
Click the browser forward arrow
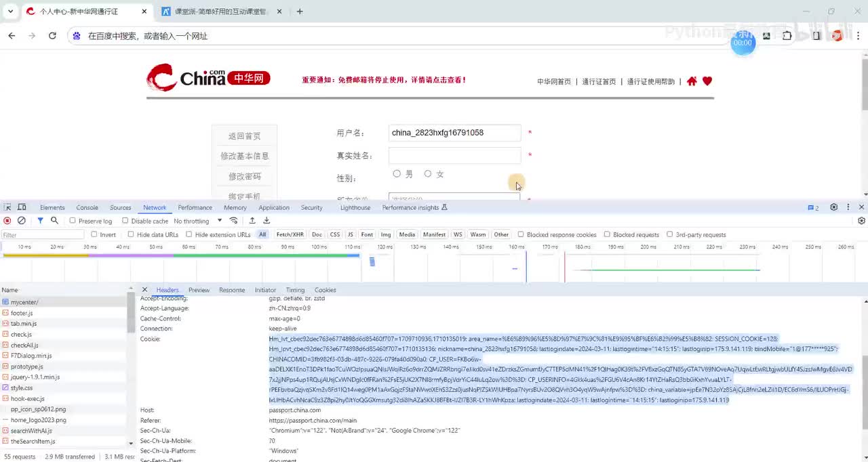(x=32, y=36)
